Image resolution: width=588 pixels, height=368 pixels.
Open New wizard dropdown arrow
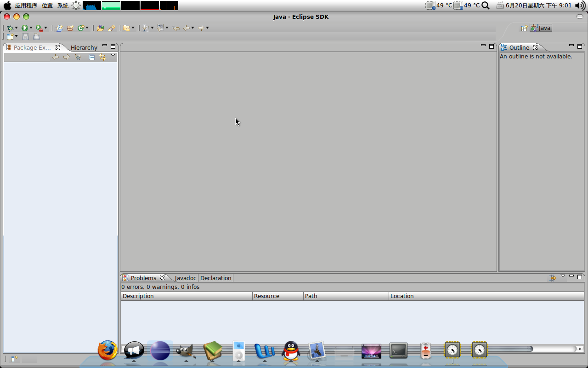coord(17,36)
